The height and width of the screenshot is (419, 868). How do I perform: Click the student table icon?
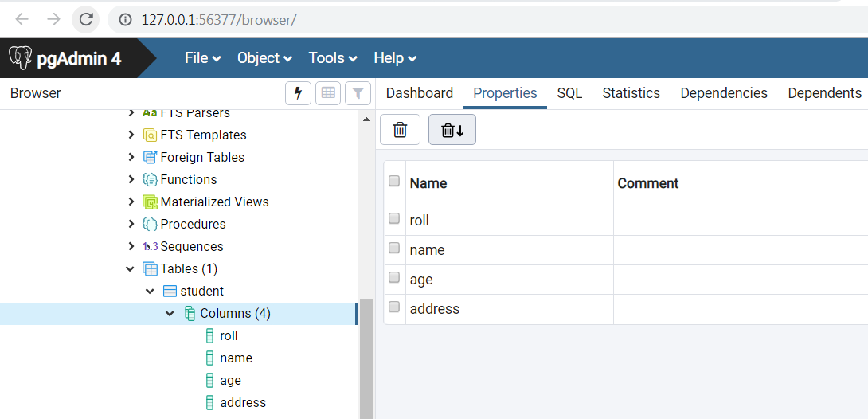(x=170, y=291)
